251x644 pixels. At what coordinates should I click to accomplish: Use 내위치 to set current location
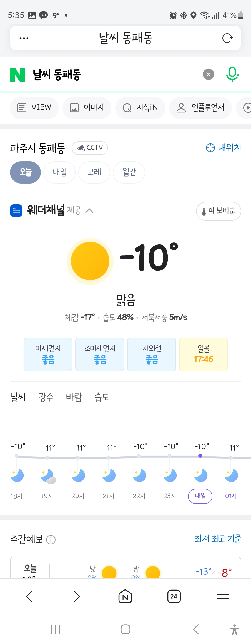(224, 148)
